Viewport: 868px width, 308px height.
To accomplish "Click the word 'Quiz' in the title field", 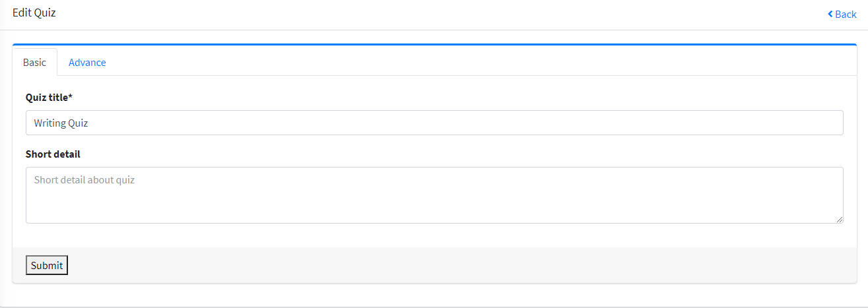I will [x=79, y=123].
